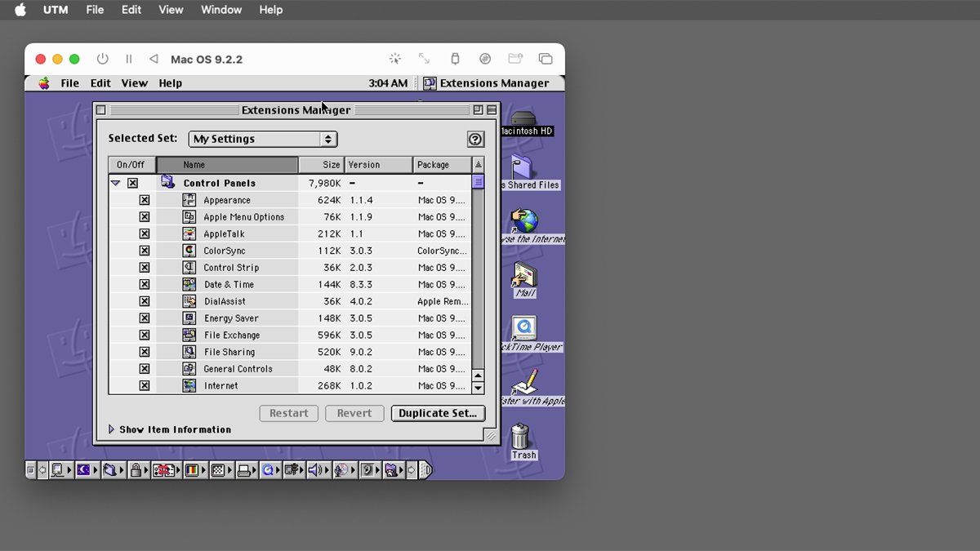Expand Show Item Information triangle
980x551 pixels.
pos(112,429)
